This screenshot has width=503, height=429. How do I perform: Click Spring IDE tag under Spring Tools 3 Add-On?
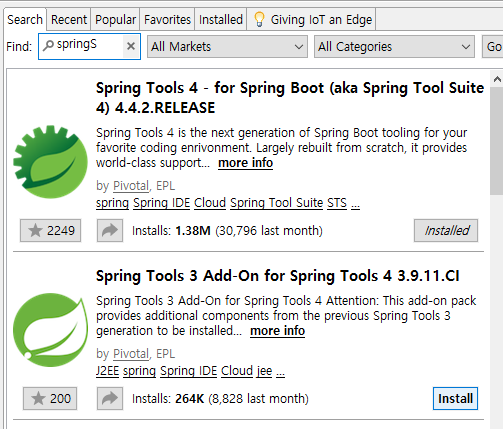pos(188,371)
